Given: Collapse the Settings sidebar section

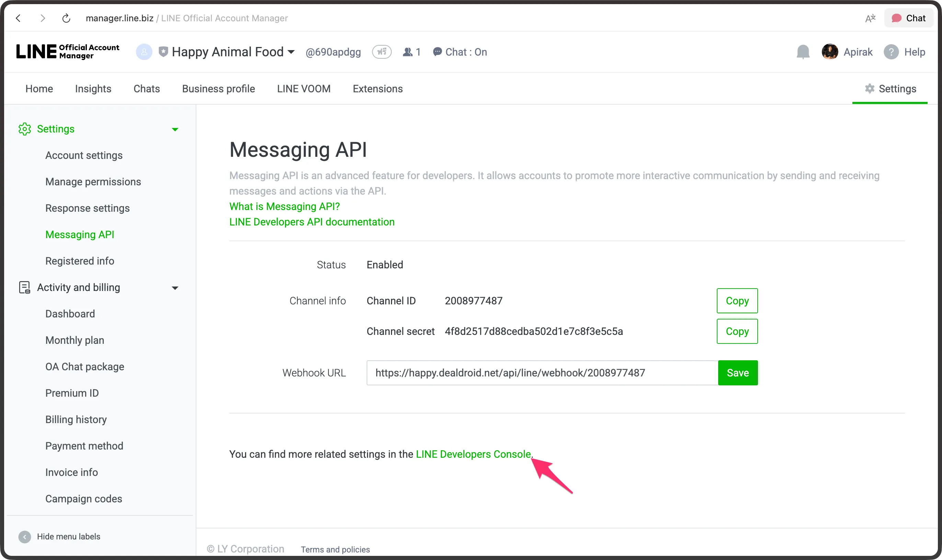Looking at the screenshot, I should (x=175, y=129).
